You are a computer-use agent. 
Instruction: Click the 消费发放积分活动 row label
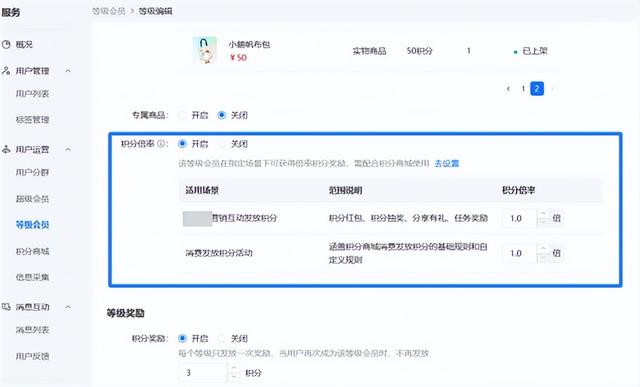[x=219, y=253]
